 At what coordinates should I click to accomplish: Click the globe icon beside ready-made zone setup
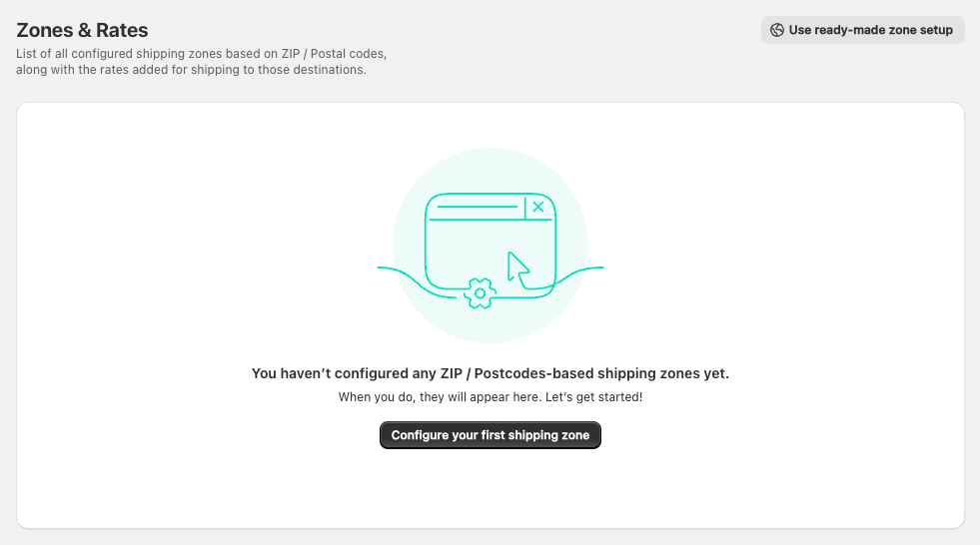coord(776,30)
